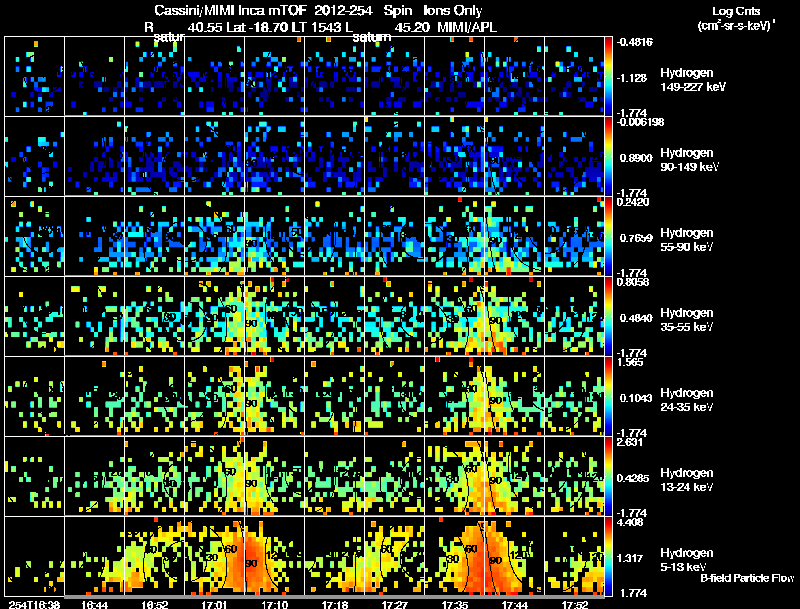800x609 pixels.
Task: Open the 149-227 keV image panel at 16:44
Action: pos(94,76)
